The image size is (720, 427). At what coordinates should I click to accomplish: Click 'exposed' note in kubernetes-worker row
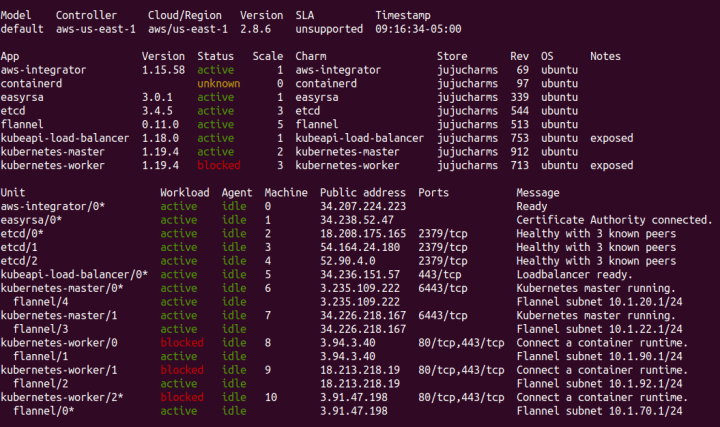coord(612,165)
